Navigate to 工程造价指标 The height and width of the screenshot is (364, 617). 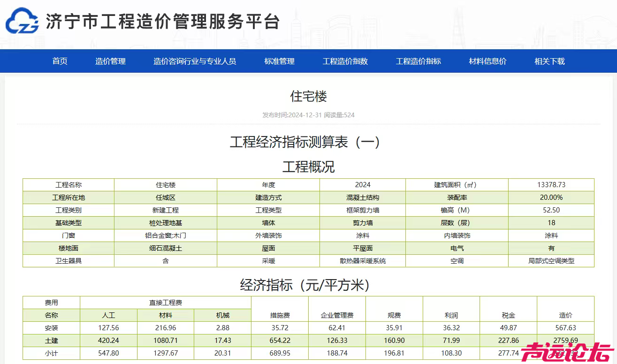pyautogui.click(x=418, y=61)
